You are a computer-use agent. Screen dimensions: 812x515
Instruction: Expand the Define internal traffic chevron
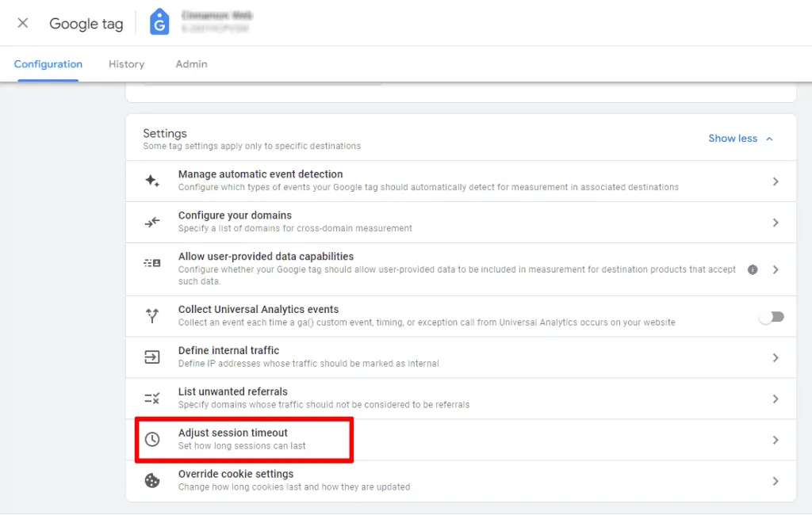tap(776, 357)
